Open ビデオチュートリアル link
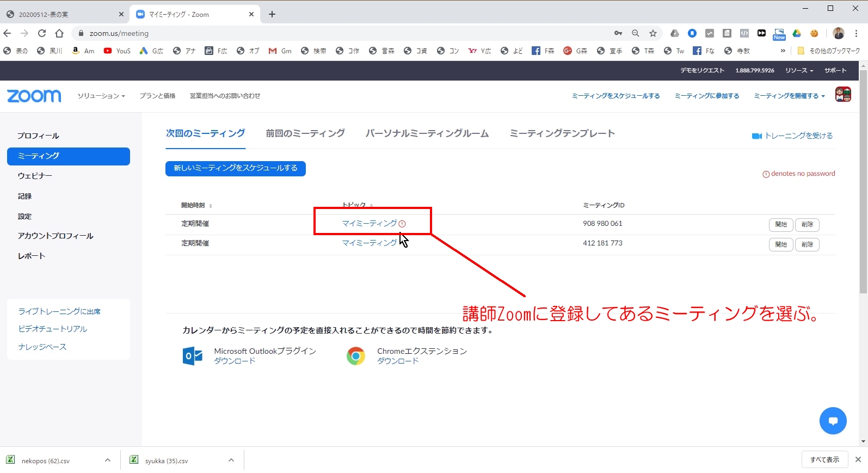 53,329
